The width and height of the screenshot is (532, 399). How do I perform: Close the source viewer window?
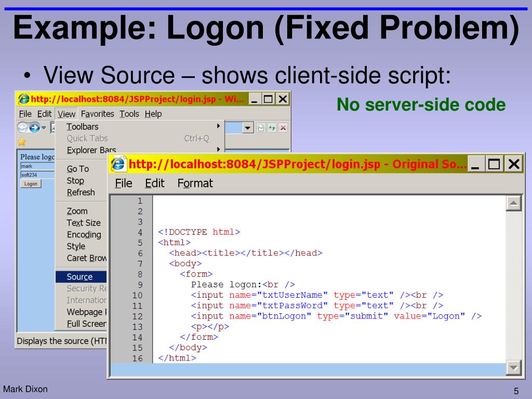(514, 164)
